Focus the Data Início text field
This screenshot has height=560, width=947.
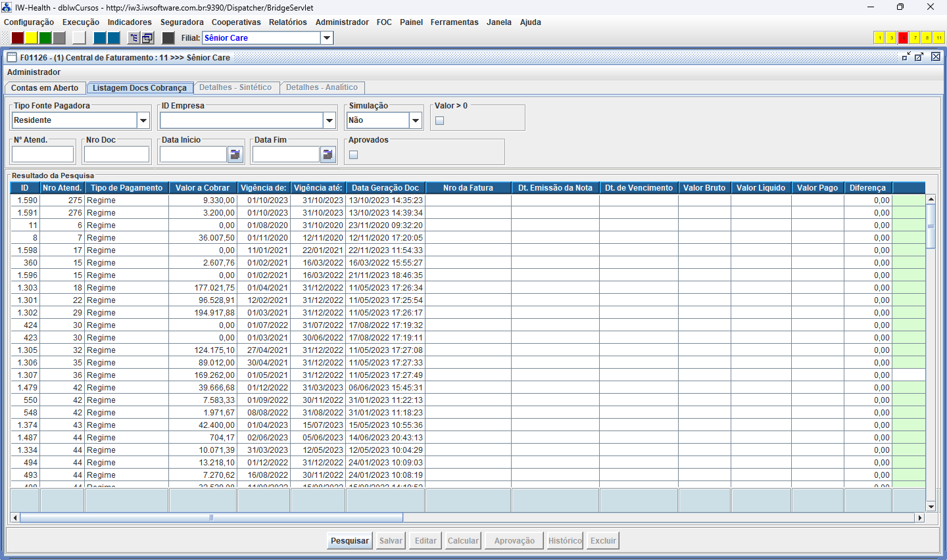pos(193,154)
